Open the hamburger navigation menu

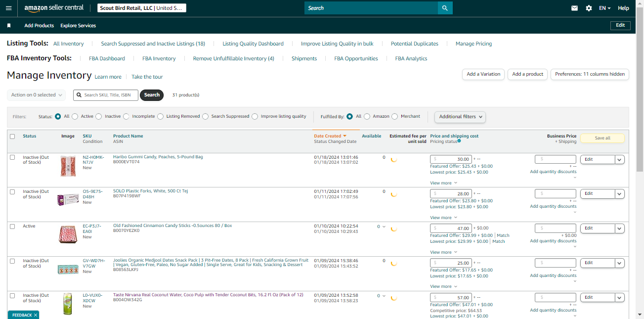(x=8, y=8)
